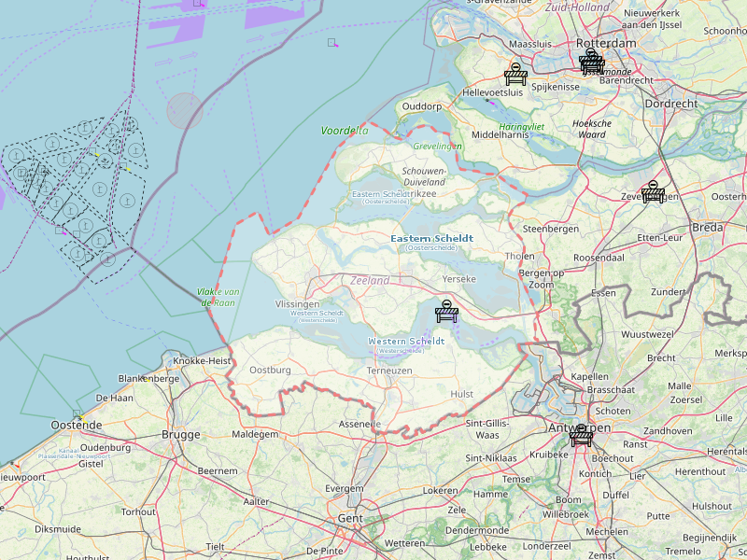
Task: Click the hatched gray circle offshore
Action: click(x=185, y=111)
